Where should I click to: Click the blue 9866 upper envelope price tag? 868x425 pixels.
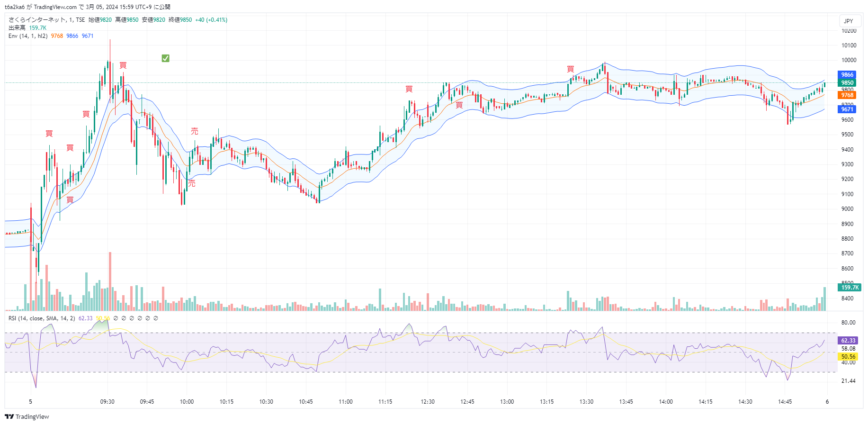coord(847,75)
